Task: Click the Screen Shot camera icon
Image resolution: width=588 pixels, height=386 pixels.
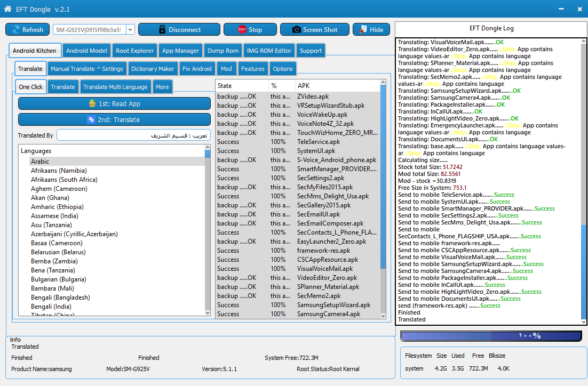Action: (x=296, y=30)
